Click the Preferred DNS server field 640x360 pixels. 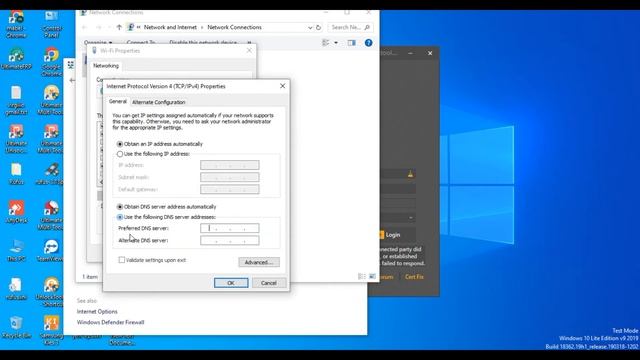230,228
